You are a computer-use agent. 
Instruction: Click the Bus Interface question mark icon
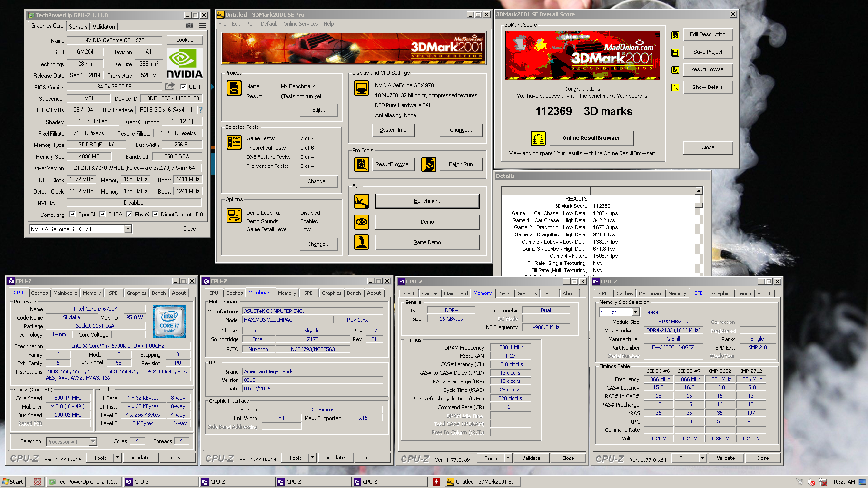pos(201,110)
